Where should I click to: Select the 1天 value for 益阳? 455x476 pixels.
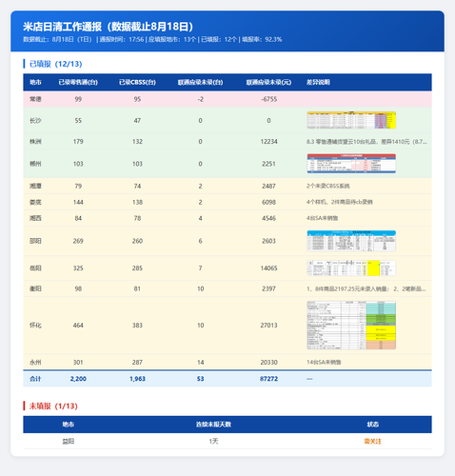[213, 442]
